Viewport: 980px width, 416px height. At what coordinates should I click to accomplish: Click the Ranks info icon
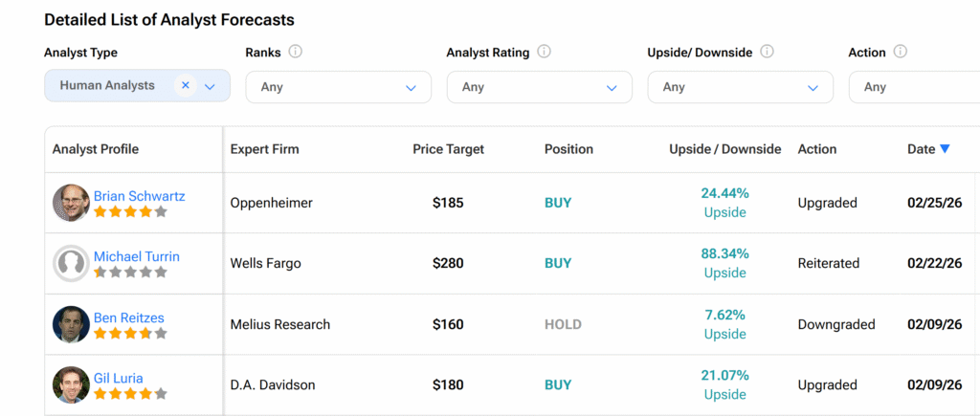[x=296, y=52]
